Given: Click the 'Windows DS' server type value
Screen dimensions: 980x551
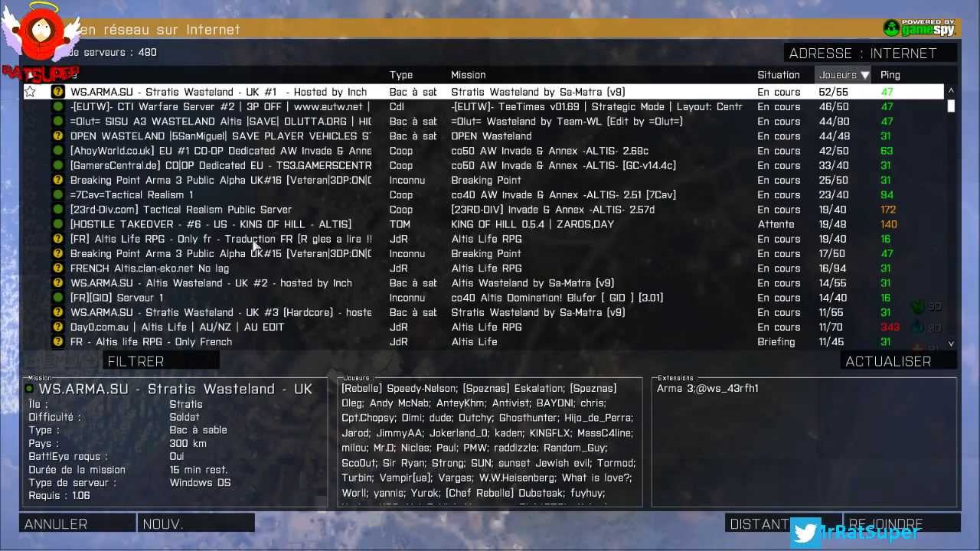Looking at the screenshot, I should [x=200, y=482].
